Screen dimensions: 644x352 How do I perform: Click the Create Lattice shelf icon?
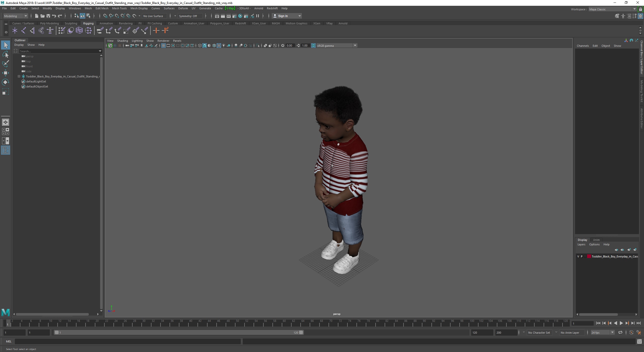tap(79, 31)
